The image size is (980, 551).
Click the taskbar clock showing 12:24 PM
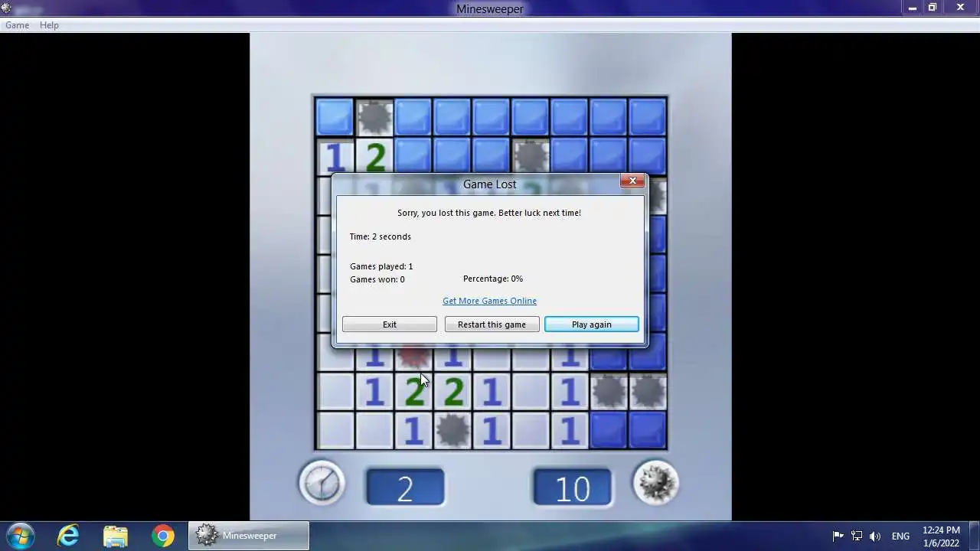tap(941, 536)
